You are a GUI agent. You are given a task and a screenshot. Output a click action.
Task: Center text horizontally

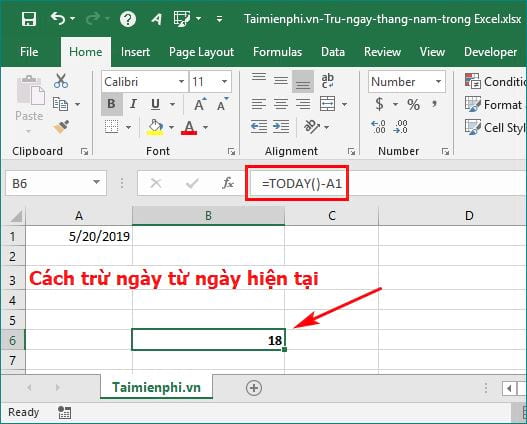click(281, 104)
